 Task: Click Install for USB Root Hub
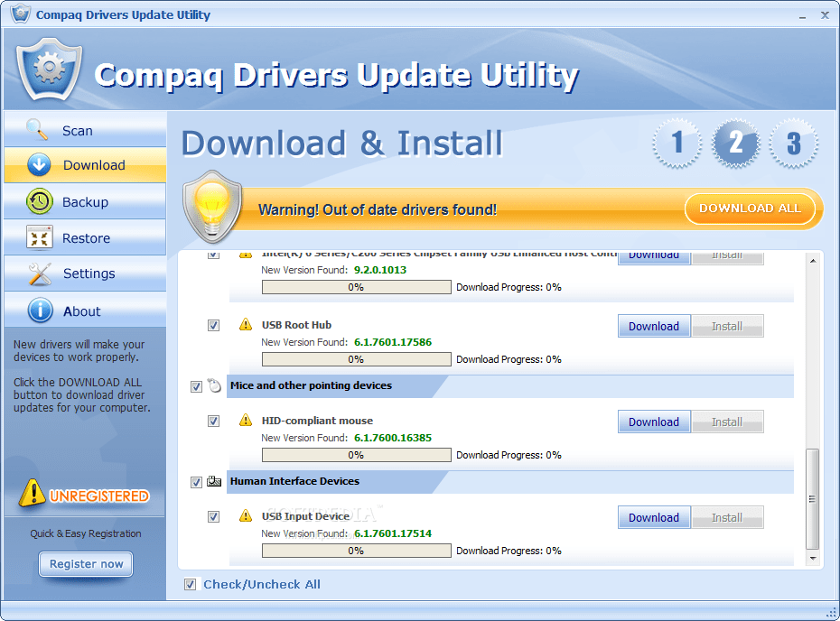click(x=727, y=326)
